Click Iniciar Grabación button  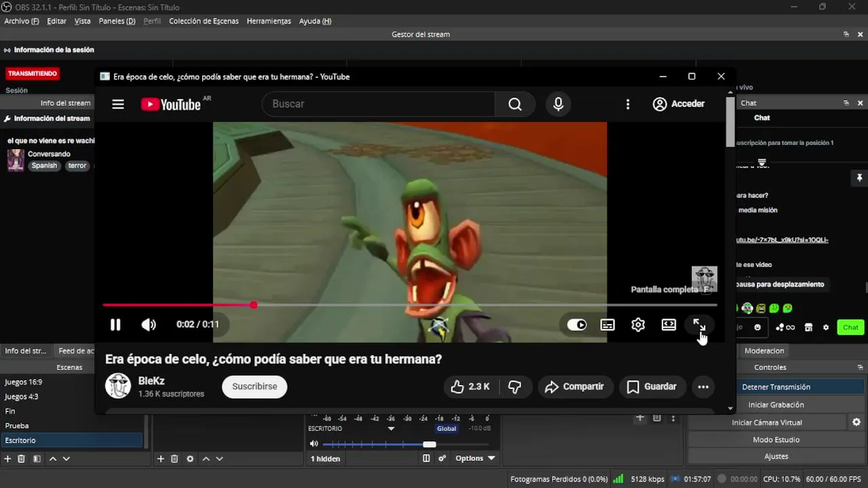pyautogui.click(x=776, y=405)
